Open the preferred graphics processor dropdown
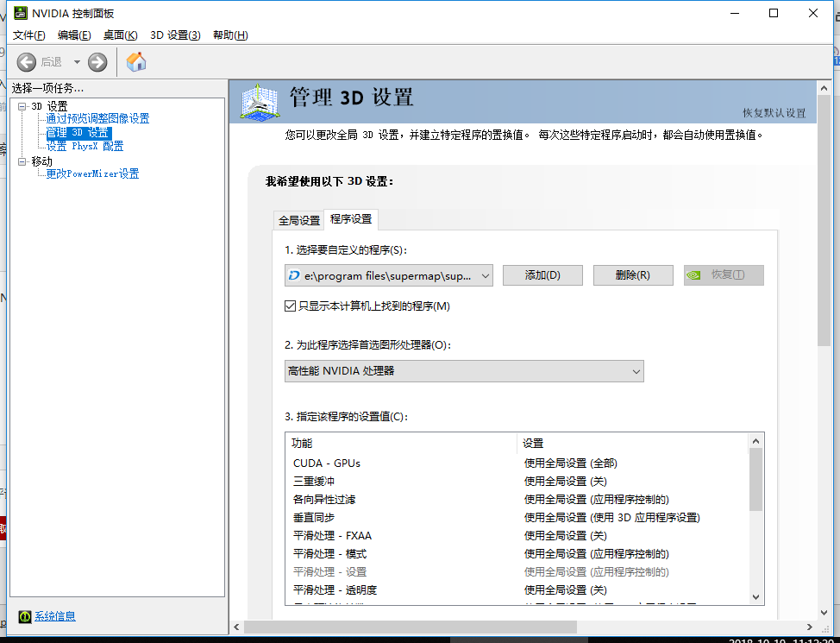Screen dimensions: 840x643 [464, 371]
